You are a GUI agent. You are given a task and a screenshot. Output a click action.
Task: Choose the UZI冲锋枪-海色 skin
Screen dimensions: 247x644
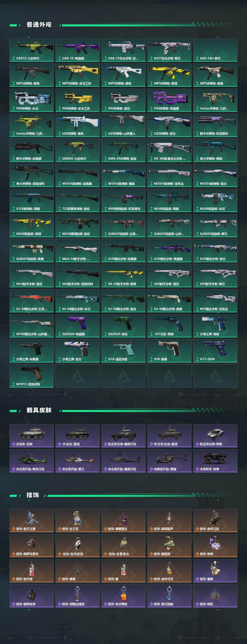(x=78, y=125)
